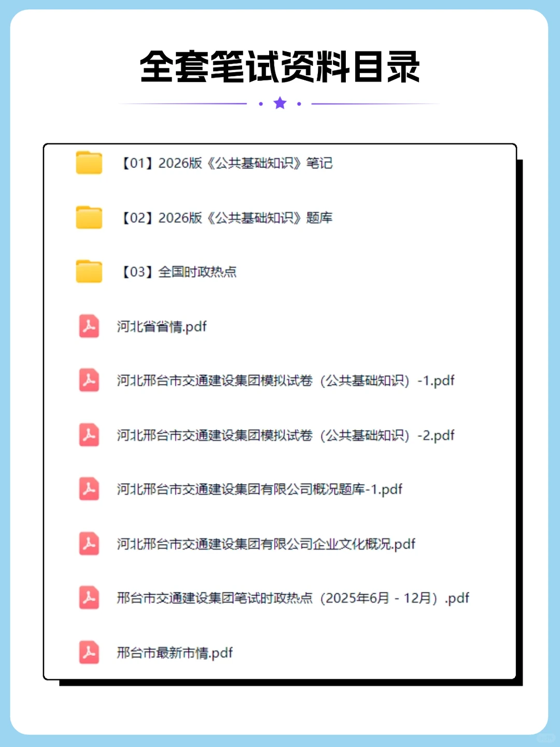Open the 笔试时政热点（2025年6月－12月）.pdf entry
Screen dimensions: 560x747
[x=292, y=598]
